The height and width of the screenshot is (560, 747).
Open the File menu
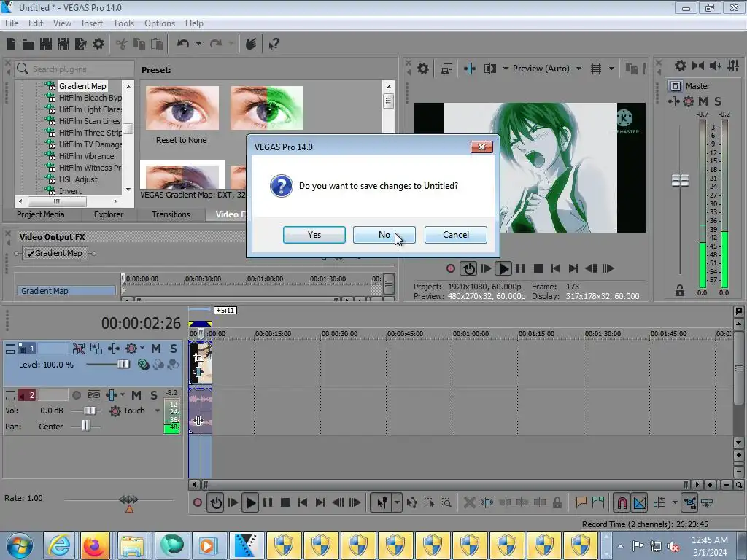[12, 23]
